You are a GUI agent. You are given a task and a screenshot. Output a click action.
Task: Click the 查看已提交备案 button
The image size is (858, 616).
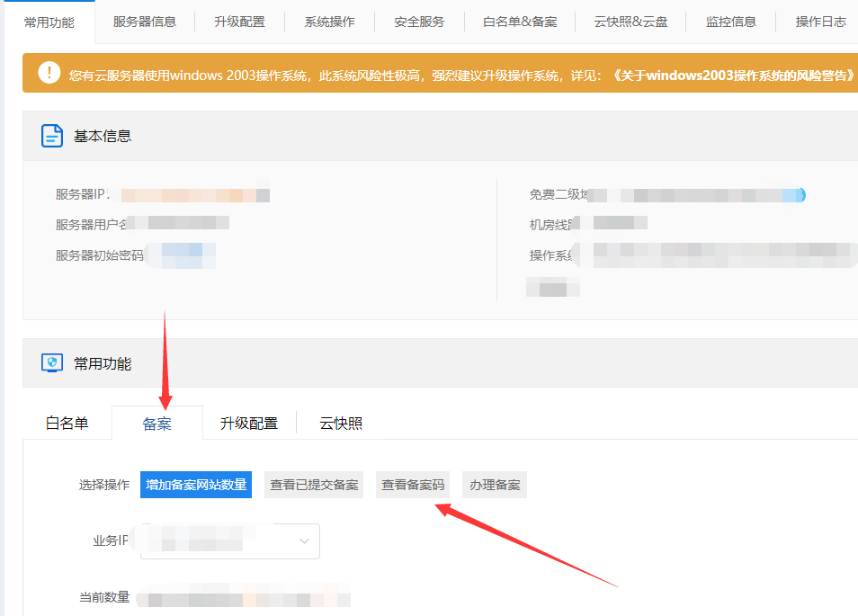(314, 485)
